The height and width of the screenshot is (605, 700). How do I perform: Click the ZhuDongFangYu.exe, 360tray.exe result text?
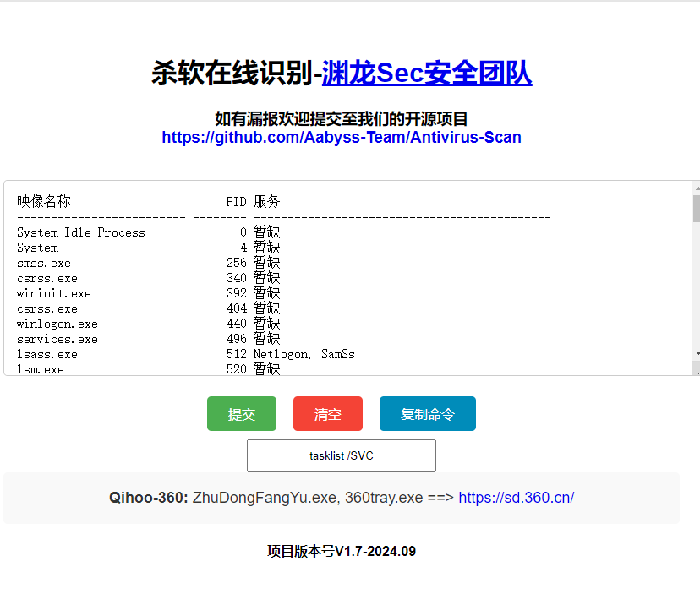(x=308, y=498)
